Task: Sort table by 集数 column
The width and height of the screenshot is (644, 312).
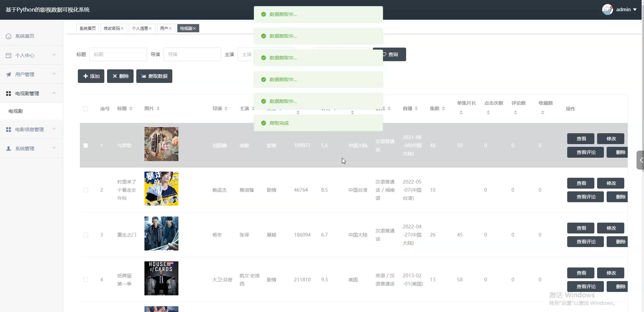Action: click(443, 108)
